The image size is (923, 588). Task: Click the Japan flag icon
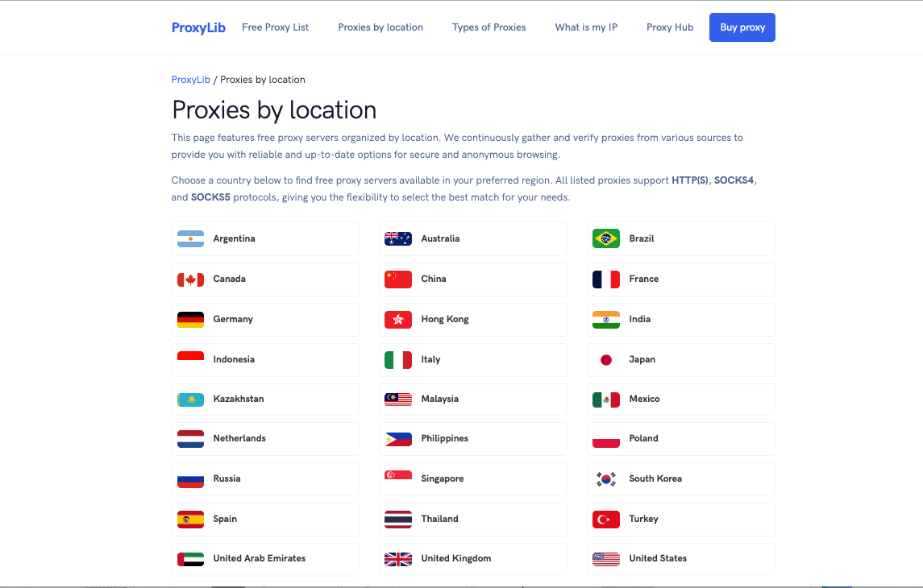click(x=606, y=360)
